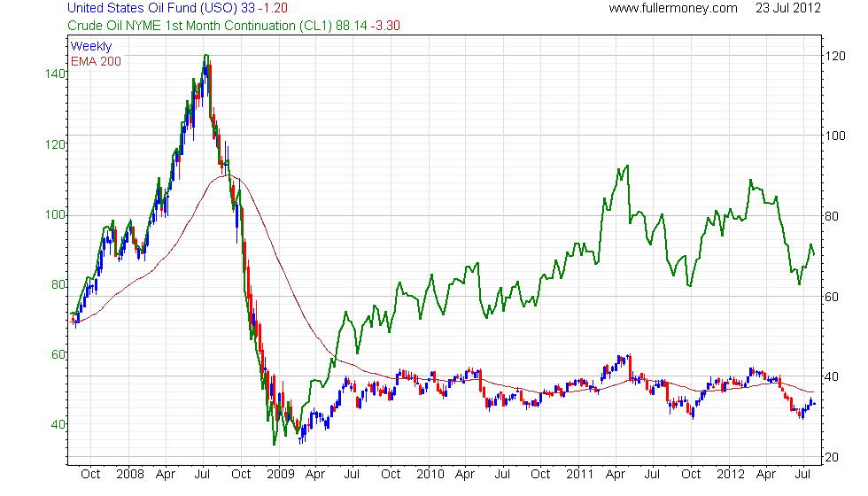Click the Crude Oil NYME (CL1) title
The height and width of the screenshot is (496, 868).
point(234,26)
